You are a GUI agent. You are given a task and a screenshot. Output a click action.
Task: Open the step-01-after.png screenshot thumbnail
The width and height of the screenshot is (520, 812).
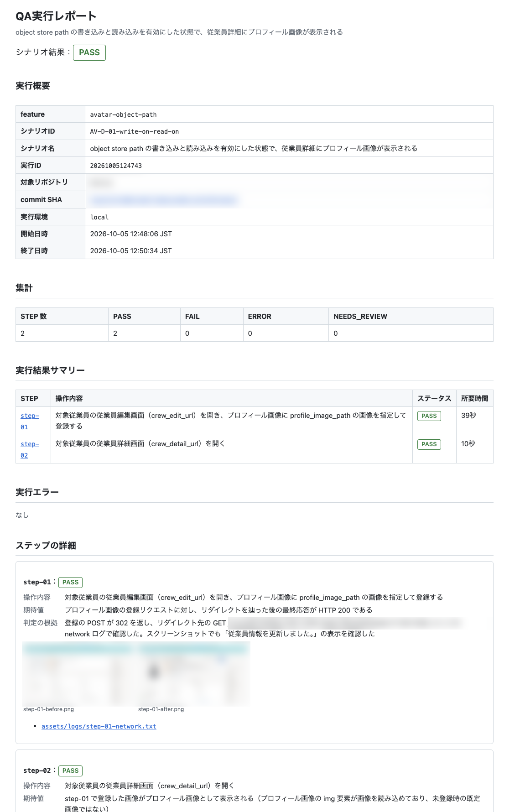click(x=193, y=674)
